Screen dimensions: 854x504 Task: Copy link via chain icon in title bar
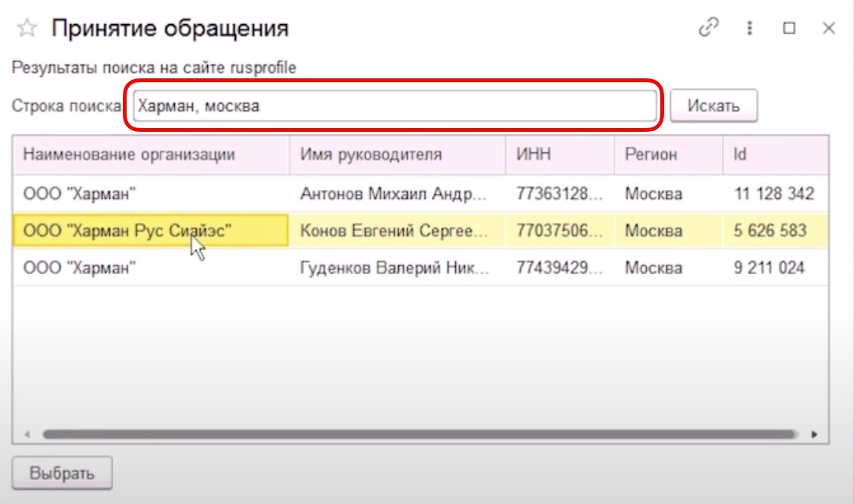[x=709, y=27]
